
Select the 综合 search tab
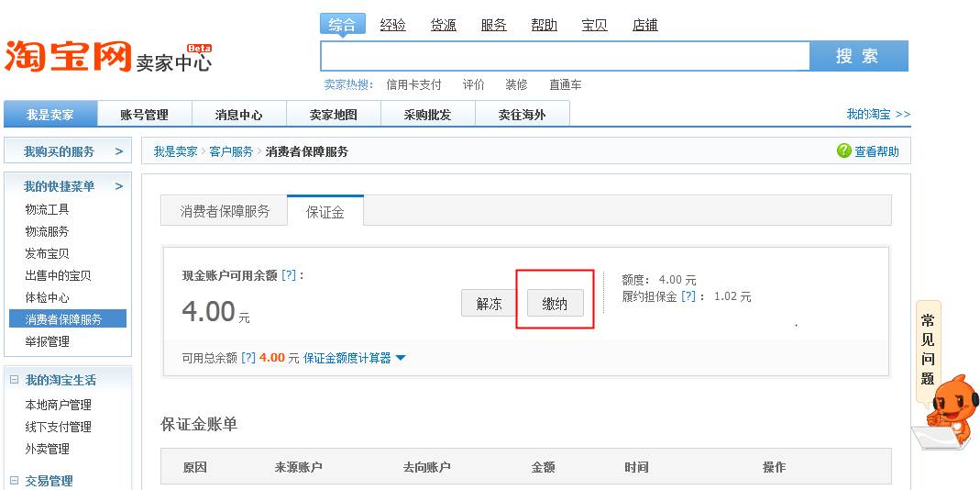click(x=343, y=25)
